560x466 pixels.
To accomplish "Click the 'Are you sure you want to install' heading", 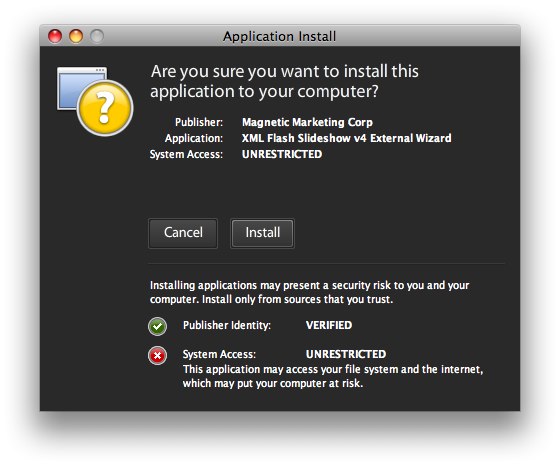I will click(x=285, y=81).
